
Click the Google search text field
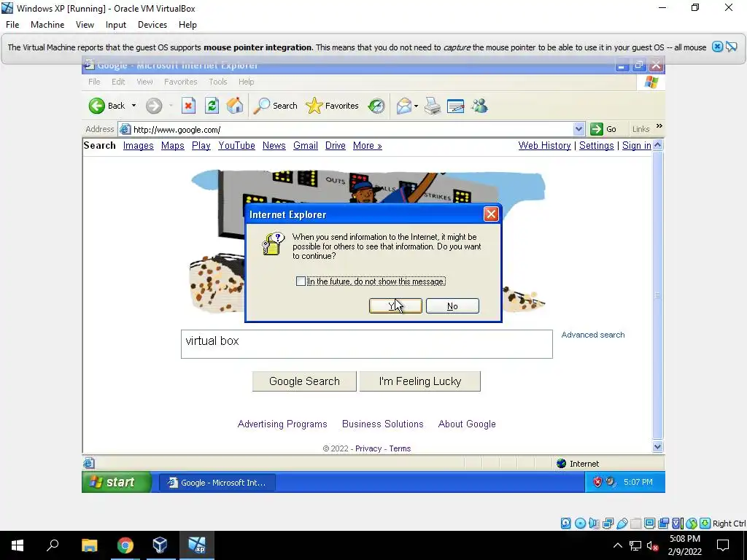tap(367, 344)
